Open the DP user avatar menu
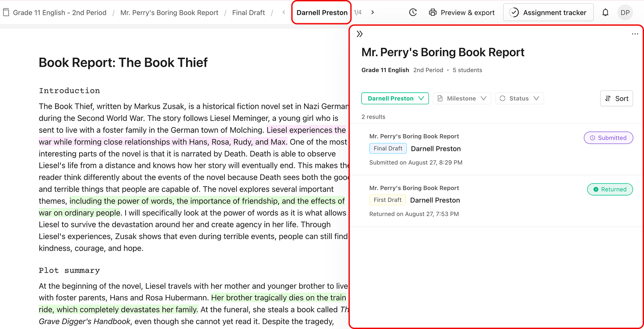Image resolution: width=644 pixels, height=329 pixels. pyautogui.click(x=625, y=13)
